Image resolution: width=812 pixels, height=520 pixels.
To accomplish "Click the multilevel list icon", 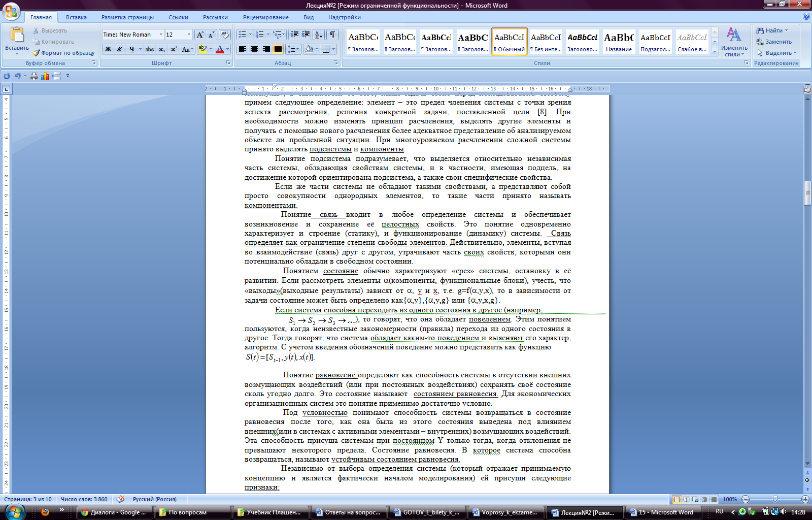I will (277, 35).
